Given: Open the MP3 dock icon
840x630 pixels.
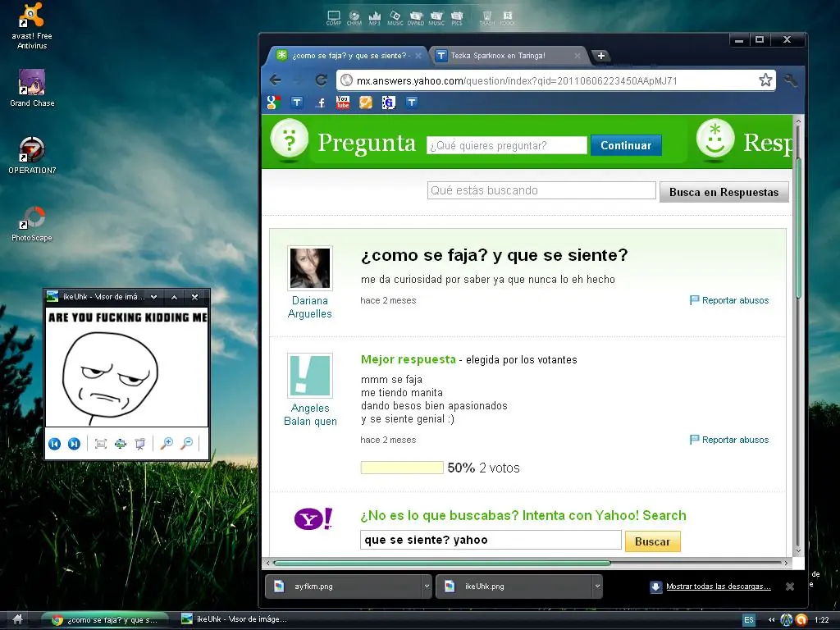Looking at the screenshot, I should pyautogui.click(x=374, y=18).
